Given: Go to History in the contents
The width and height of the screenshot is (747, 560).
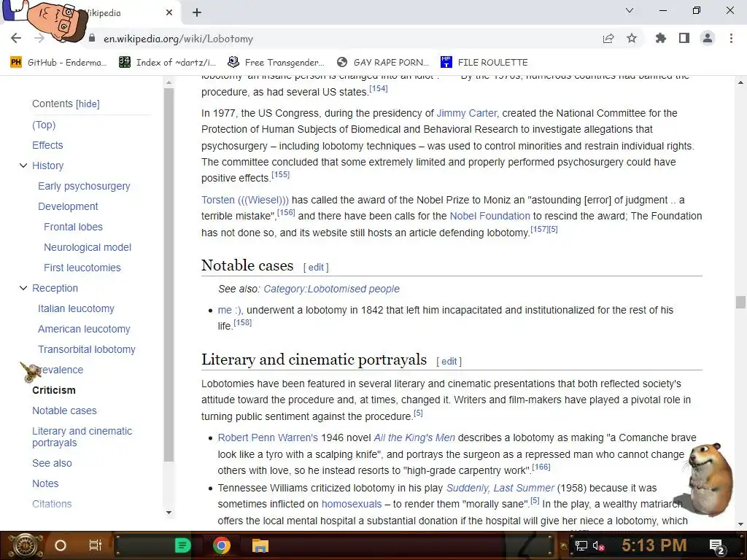Looking at the screenshot, I should coord(47,166).
